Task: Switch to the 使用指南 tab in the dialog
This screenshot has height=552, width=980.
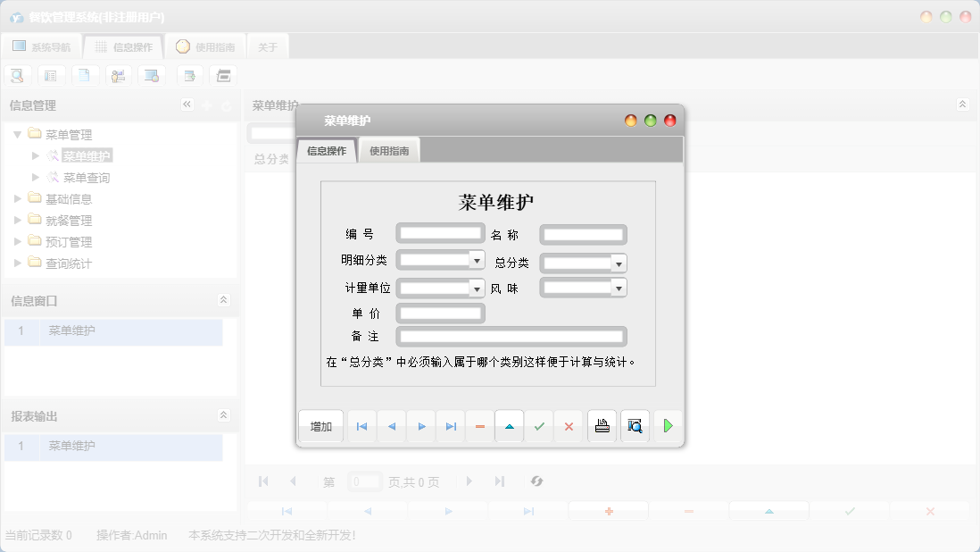Action: point(389,150)
